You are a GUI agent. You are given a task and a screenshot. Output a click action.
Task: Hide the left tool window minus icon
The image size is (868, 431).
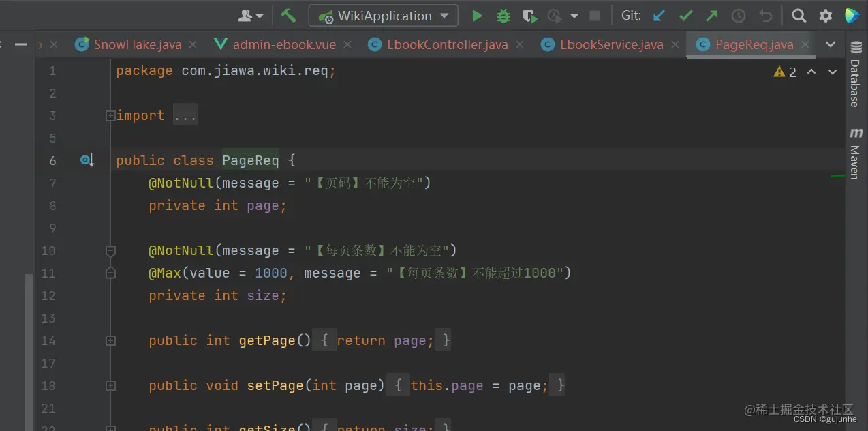(21, 44)
